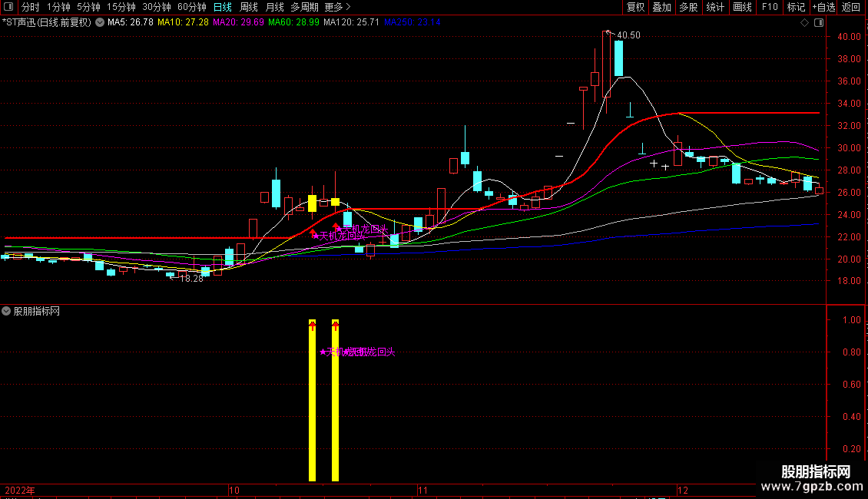Click the yellow MA10: 27.28 label
The width and height of the screenshot is (868, 499).
click(183, 22)
